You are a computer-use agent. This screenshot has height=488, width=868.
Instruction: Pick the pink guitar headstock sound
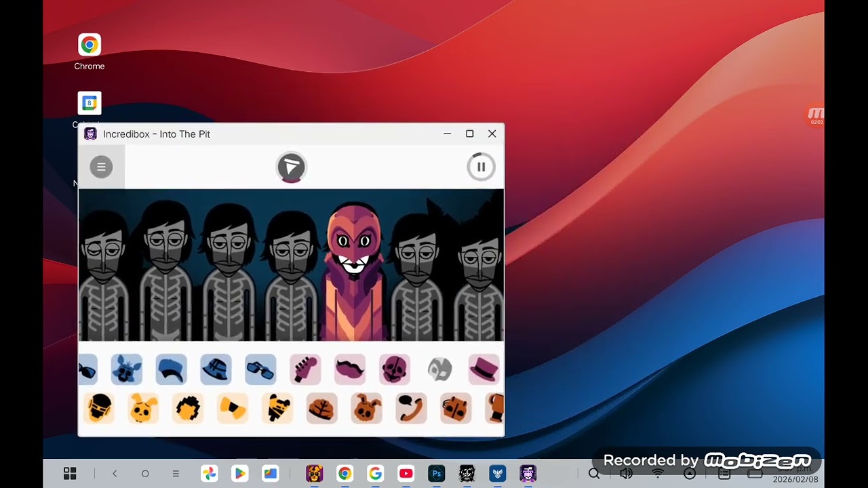[305, 369]
